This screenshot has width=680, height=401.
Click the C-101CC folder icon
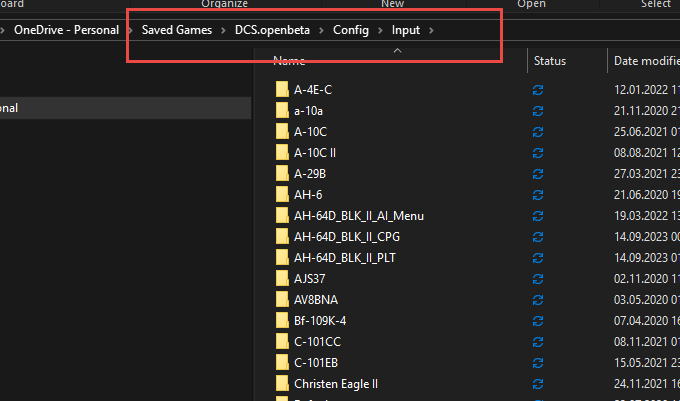tap(282, 342)
